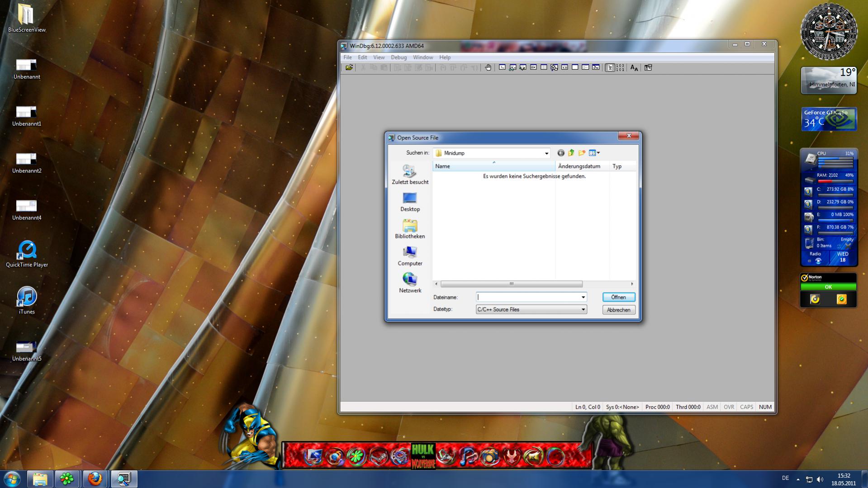Open the Registers window from WinDbg toolbar

(533, 67)
